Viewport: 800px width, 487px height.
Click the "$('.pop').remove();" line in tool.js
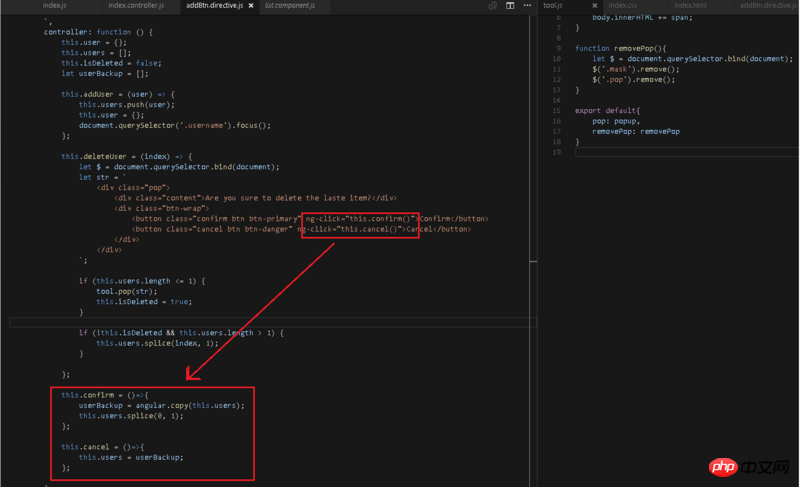click(634, 80)
